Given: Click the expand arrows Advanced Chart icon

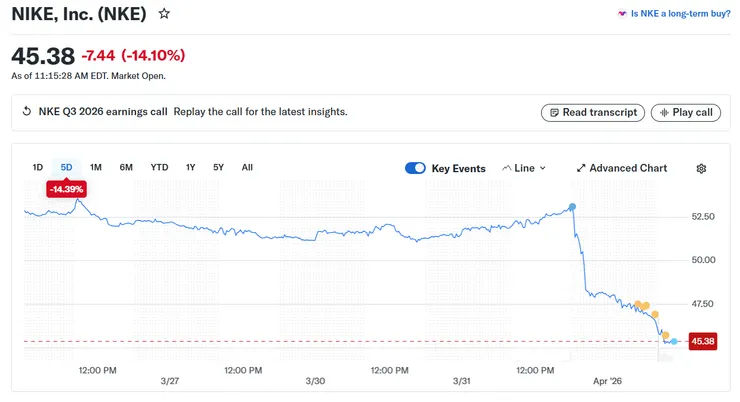Looking at the screenshot, I should [581, 168].
